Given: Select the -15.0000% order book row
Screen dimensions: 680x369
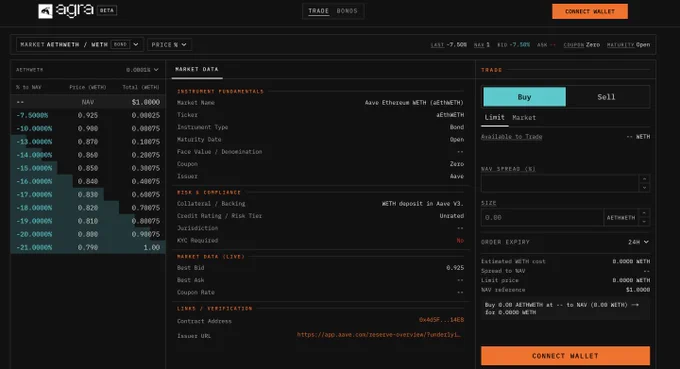Looking at the screenshot, I should coord(88,168).
